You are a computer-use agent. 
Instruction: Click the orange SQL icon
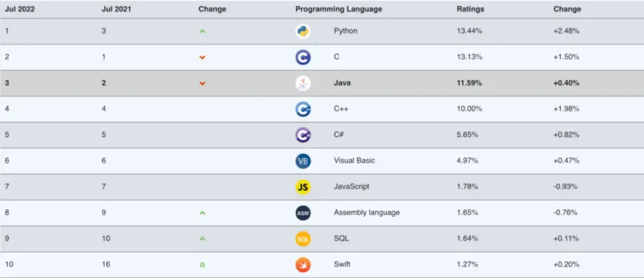[303, 239]
